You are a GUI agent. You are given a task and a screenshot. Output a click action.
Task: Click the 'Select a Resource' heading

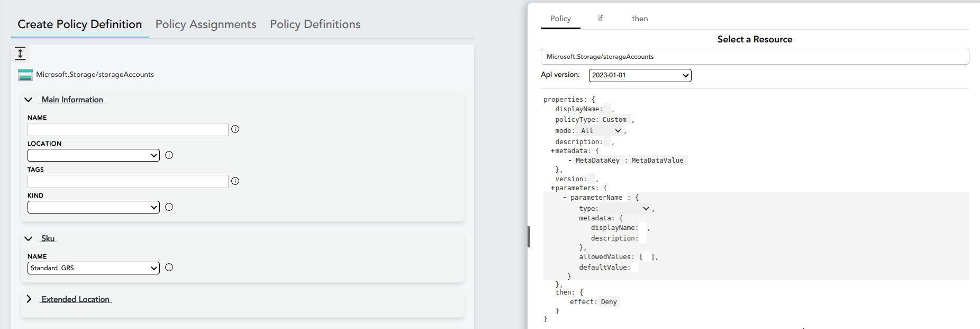755,39
